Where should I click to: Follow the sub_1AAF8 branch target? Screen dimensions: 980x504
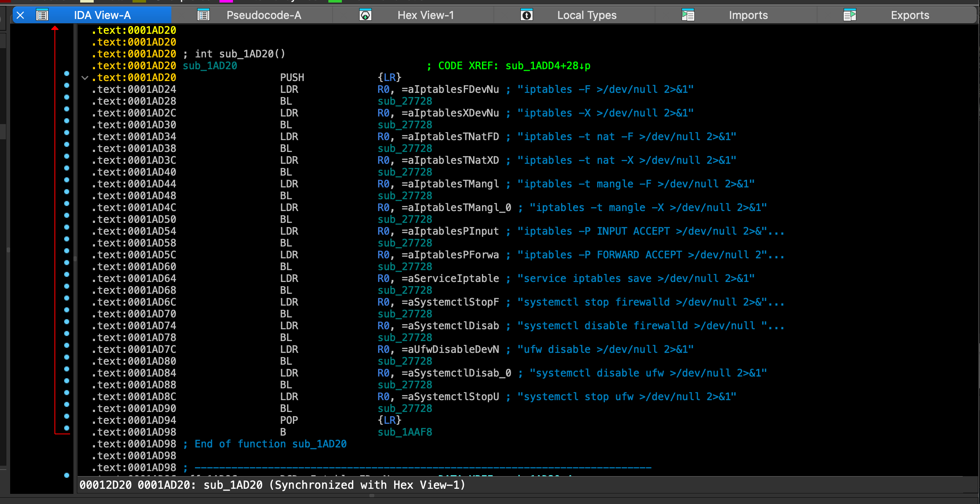coord(405,432)
